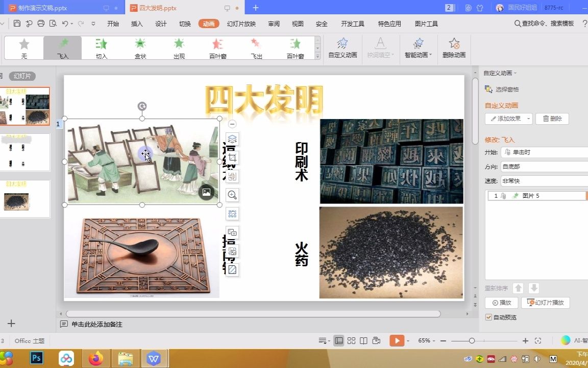Start the slideshow from the status bar
588x368 pixels.
click(x=397, y=339)
